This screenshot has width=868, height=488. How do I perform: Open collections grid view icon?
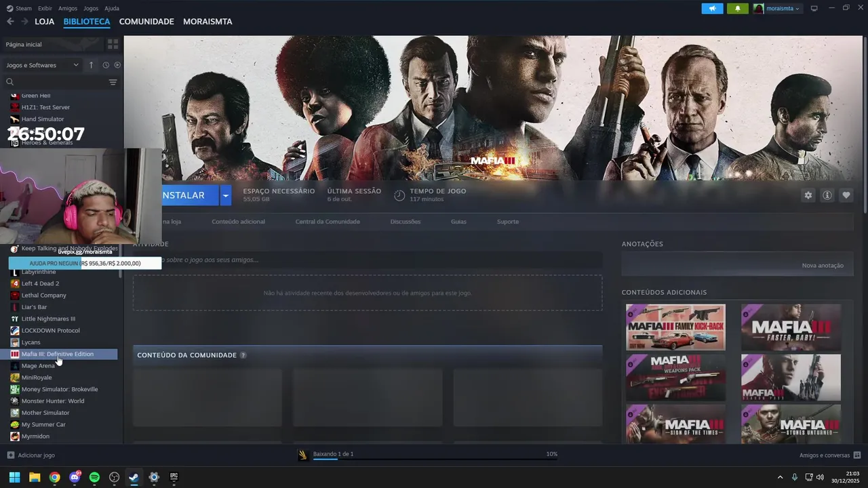tap(113, 44)
